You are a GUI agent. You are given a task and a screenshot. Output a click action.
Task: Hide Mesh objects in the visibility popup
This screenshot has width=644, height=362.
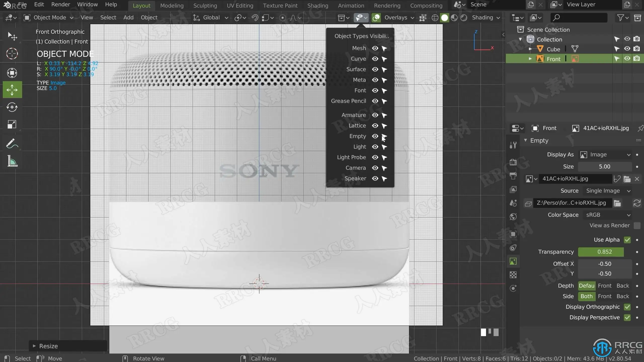point(375,48)
